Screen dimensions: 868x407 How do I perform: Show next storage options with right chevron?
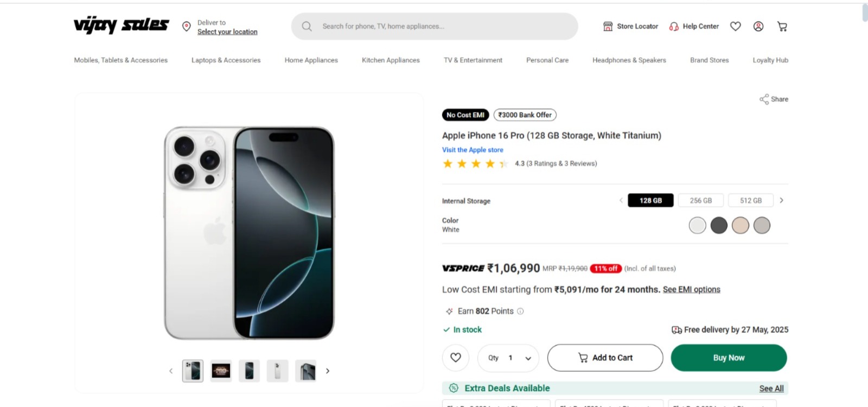(781, 200)
